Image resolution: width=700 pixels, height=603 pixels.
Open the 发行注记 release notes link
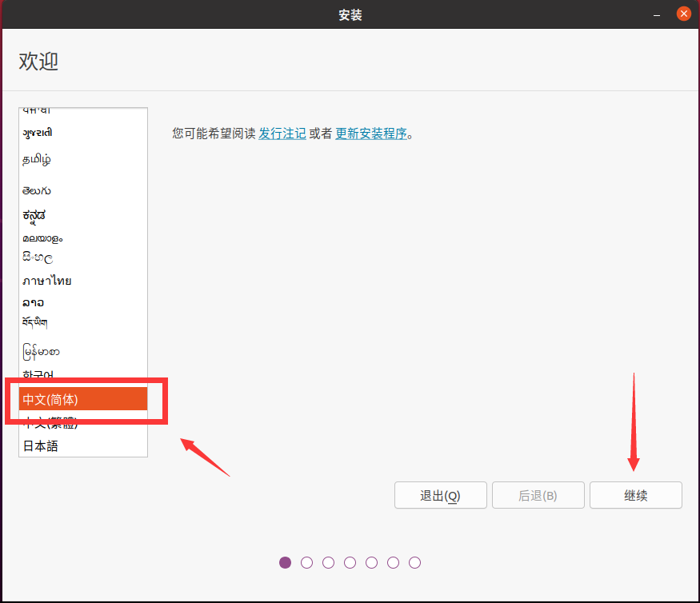(x=282, y=134)
